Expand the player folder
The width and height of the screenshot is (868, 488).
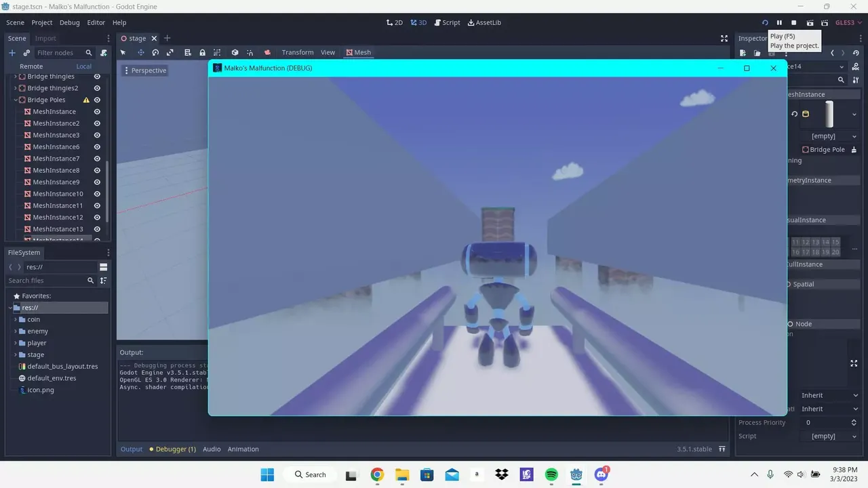(x=16, y=343)
